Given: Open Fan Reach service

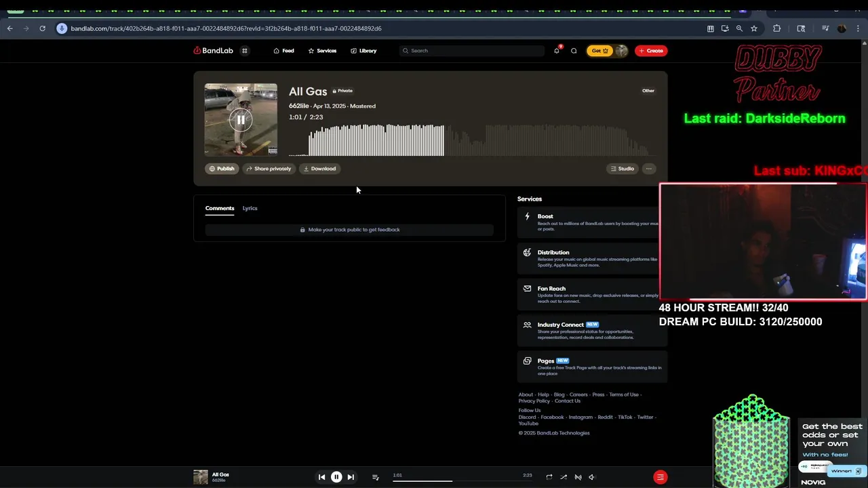Looking at the screenshot, I should [592, 294].
